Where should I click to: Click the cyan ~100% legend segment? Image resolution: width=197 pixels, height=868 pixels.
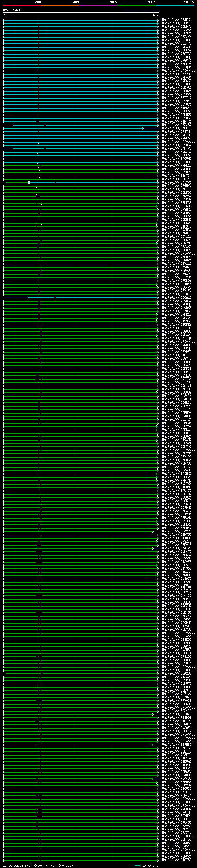coord(175,6)
